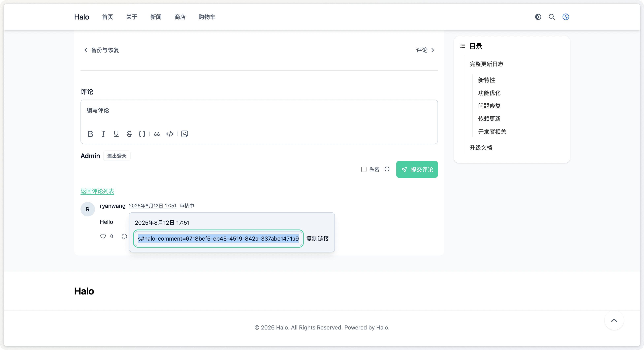This screenshot has width=644, height=350.
Task: Click ryanwang's comment timestamp link
Action: click(153, 206)
